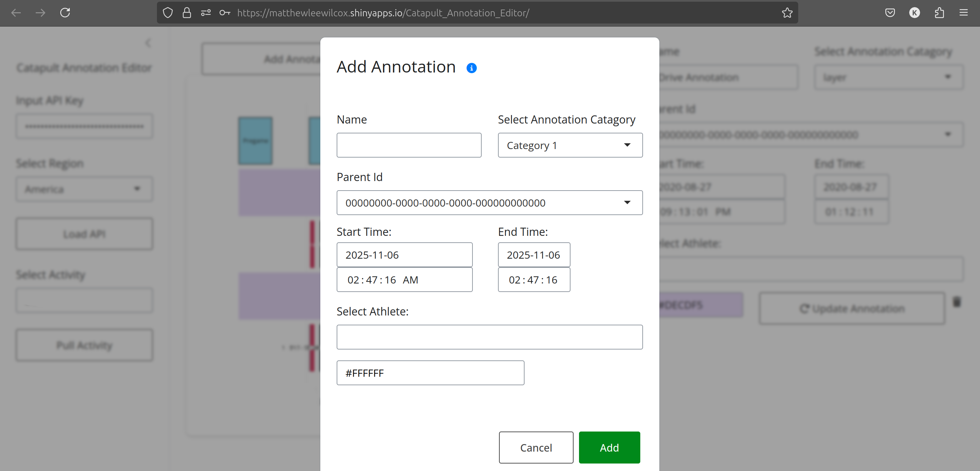Click the green Add button
980x471 pixels.
pos(609,448)
